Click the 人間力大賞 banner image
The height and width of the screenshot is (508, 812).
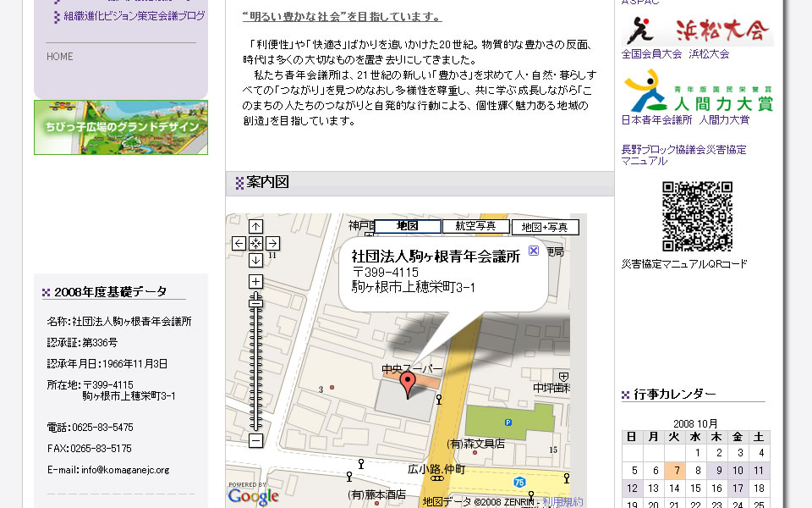pos(698,91)
